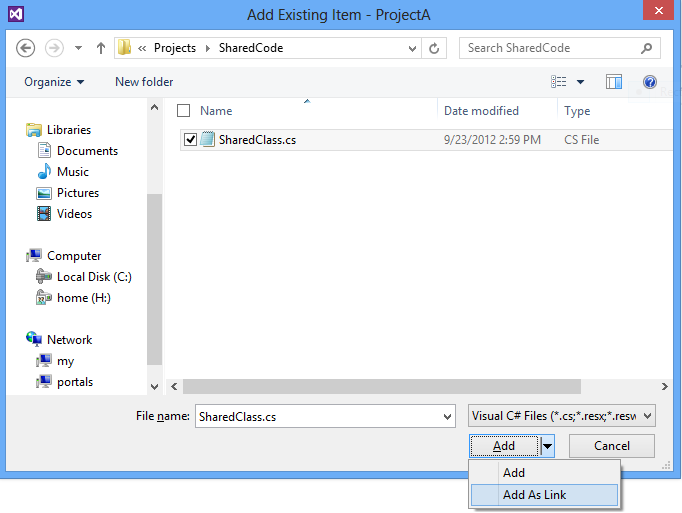Cancel the Add Existing Item dialog
Screen dimensions: 682x513
pos(612,446)
